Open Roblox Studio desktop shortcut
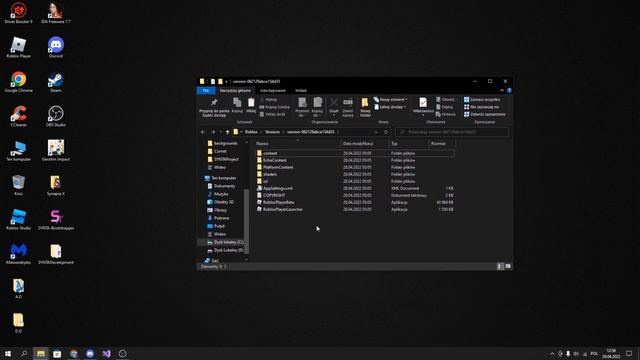The image size is (640, 360). pos(18,219)
